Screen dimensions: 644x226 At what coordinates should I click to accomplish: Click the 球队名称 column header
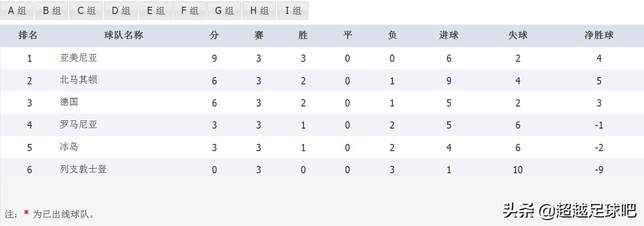123,35
